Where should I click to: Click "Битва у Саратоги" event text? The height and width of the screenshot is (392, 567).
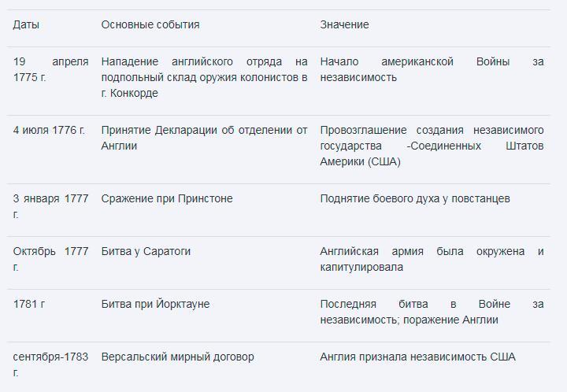146,251
